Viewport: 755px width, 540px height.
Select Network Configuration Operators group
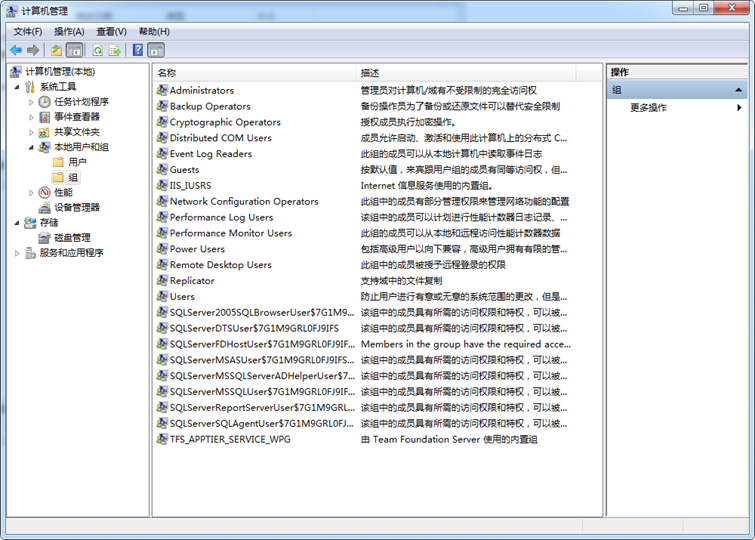click(362, 201)
